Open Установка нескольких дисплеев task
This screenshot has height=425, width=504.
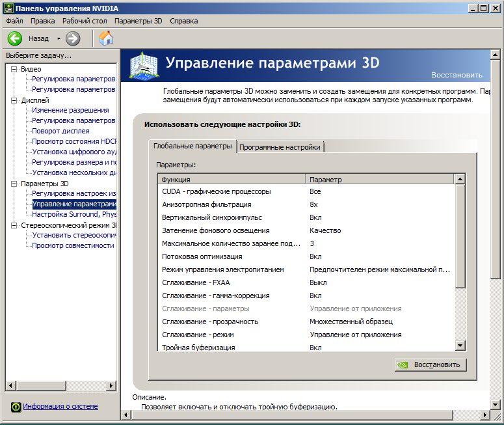(74, 172)
